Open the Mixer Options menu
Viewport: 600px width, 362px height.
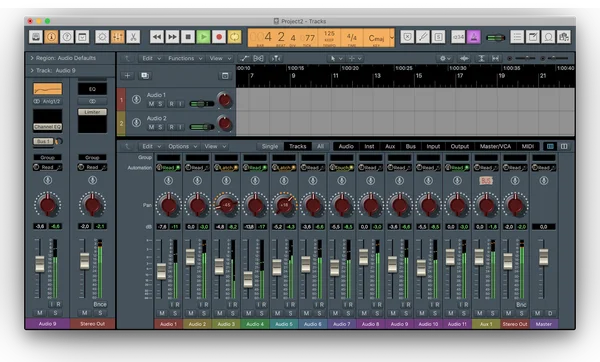pos(183,147)
